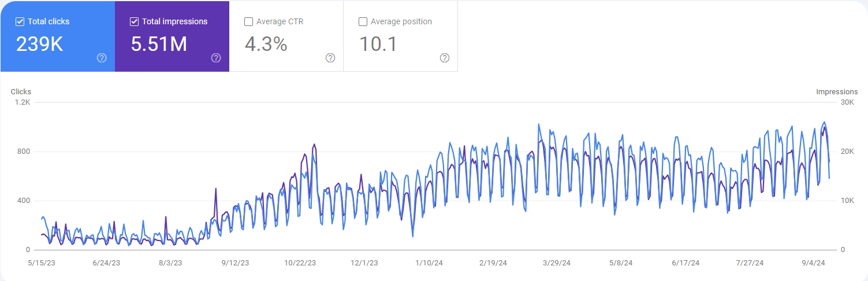The height and width of the screenshot is (281, 868).
Task: Open help icon on Total impressions card
Action: [216, 58]
